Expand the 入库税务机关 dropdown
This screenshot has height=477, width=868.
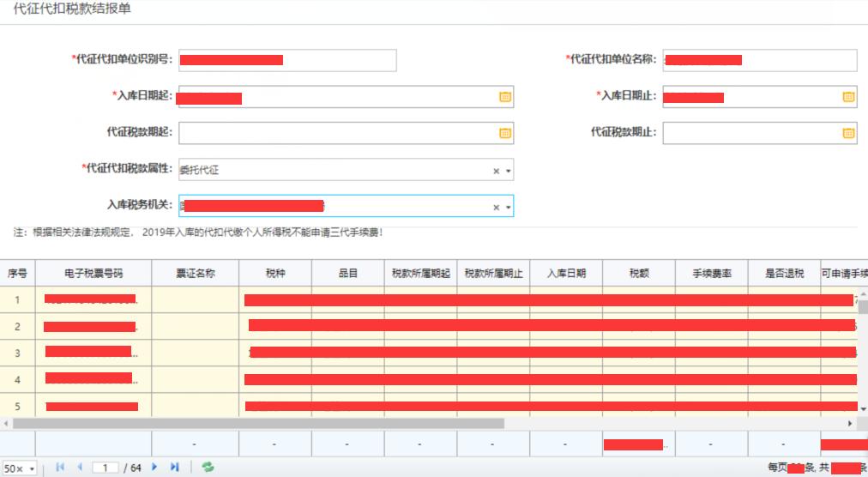508,208
